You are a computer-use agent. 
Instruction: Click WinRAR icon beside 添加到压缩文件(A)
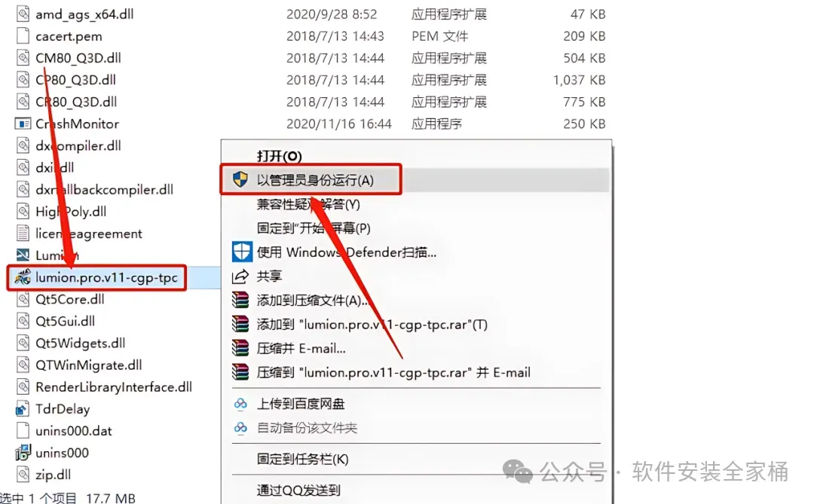click(240, 300)
